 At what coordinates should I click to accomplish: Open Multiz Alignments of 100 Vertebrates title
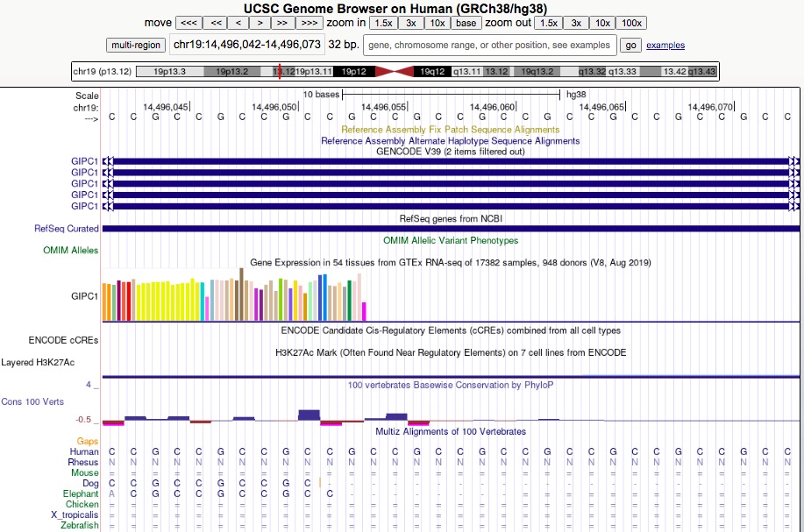pyautogui.click(x=450, y=431)
